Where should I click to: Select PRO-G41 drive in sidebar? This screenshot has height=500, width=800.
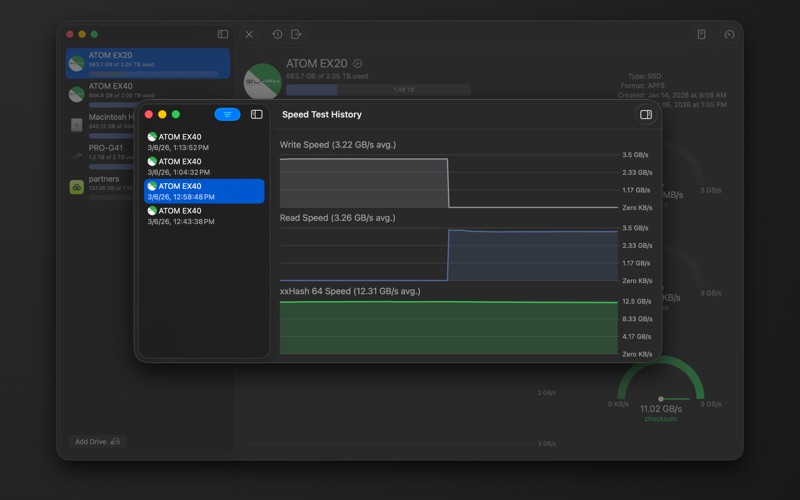101,156
